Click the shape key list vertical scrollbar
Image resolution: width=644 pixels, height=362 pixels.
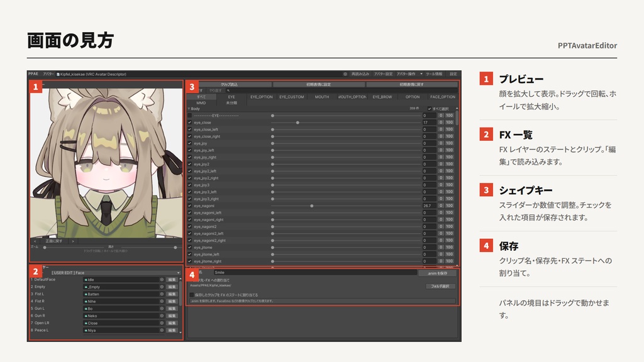(x=457, y=118)
